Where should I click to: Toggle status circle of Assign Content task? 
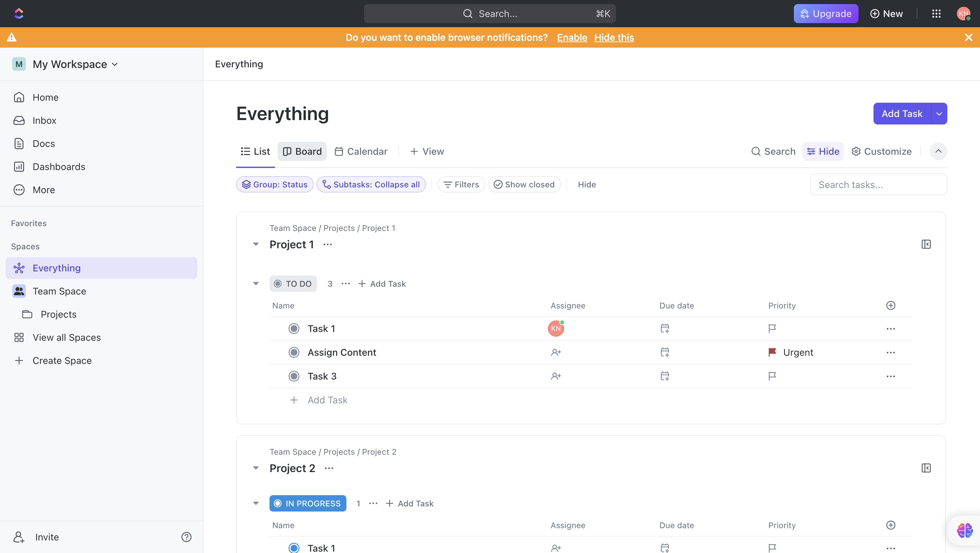tap(294, 352)
